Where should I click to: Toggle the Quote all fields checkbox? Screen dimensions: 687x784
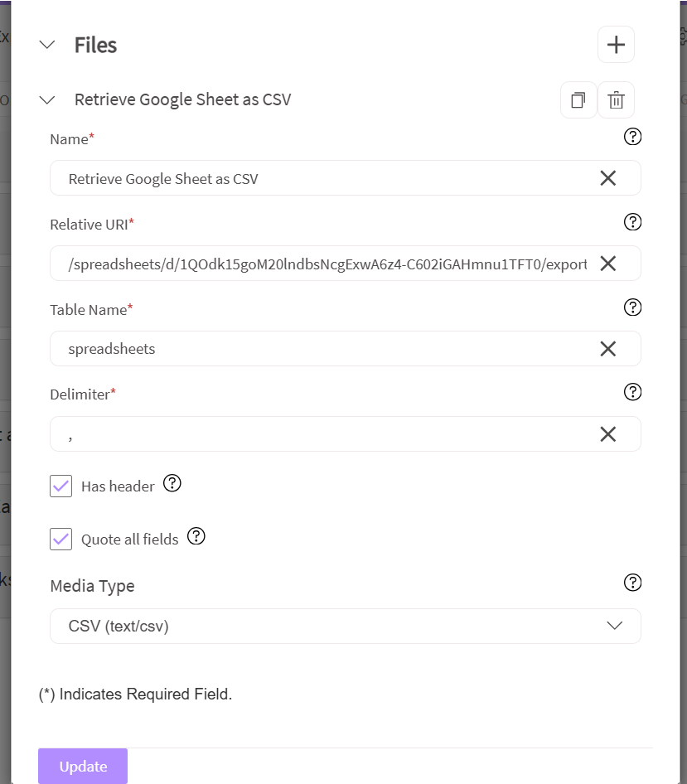point(61,540)
